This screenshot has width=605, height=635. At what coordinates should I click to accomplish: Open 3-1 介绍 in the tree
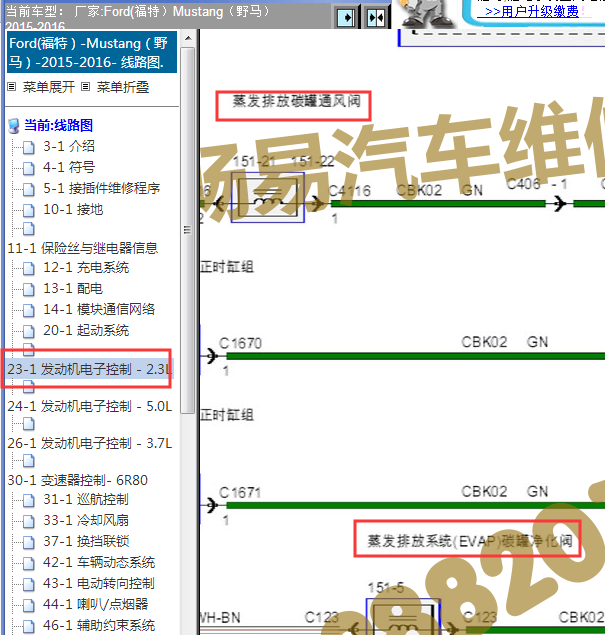point(69,146)
